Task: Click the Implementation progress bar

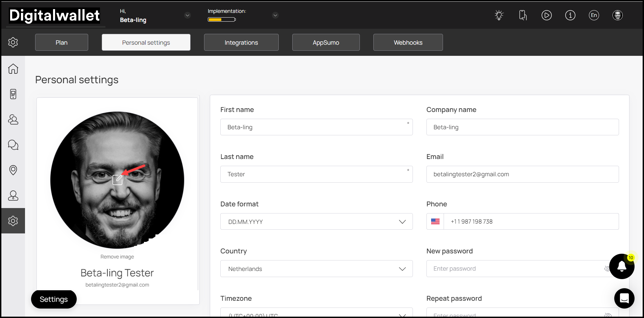Action: point(222,20)
